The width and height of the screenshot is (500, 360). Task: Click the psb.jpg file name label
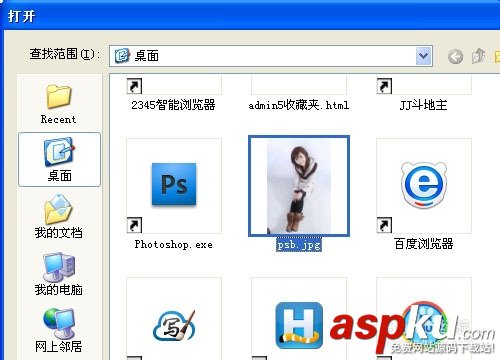299,245
